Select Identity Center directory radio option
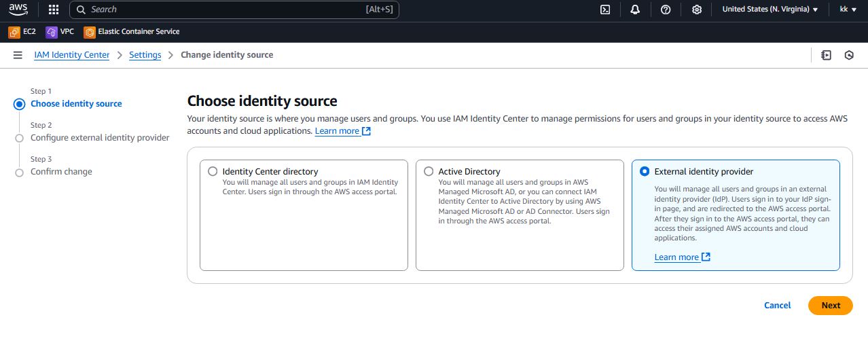 click(213, 172)
